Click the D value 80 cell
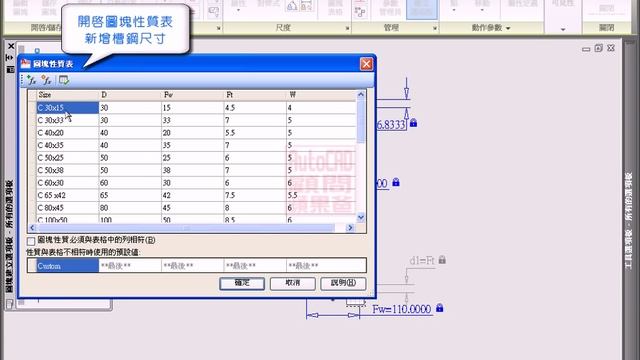 coord(130,208)
